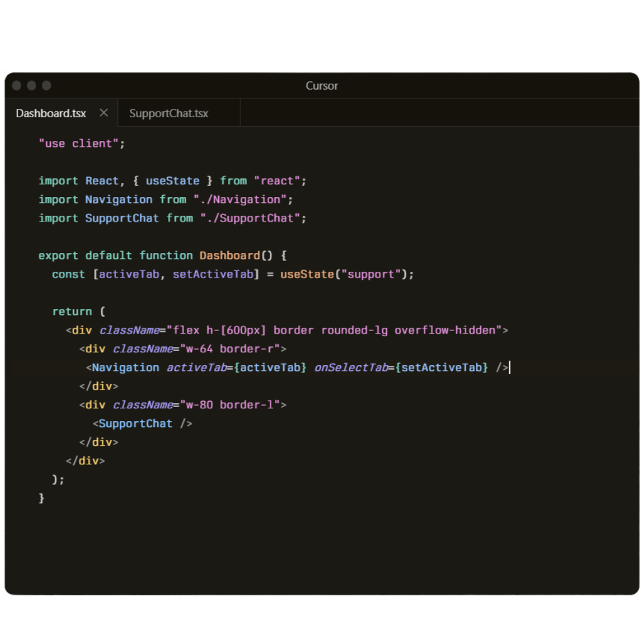Select the Dashboard.tsx tab
The width and height of the screenshot is (644, 644).
(x=51, y=113)
